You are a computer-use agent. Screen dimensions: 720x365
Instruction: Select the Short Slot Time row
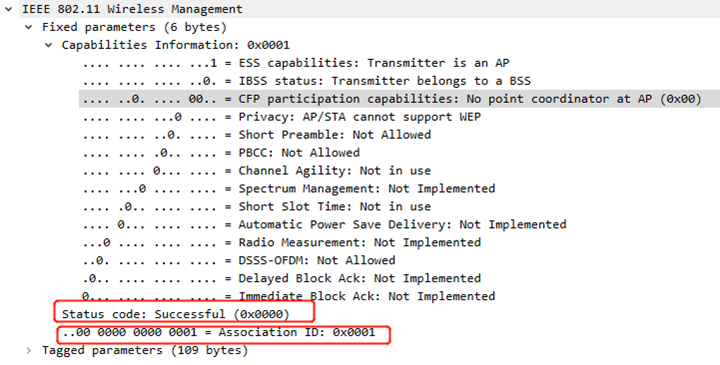257,207
